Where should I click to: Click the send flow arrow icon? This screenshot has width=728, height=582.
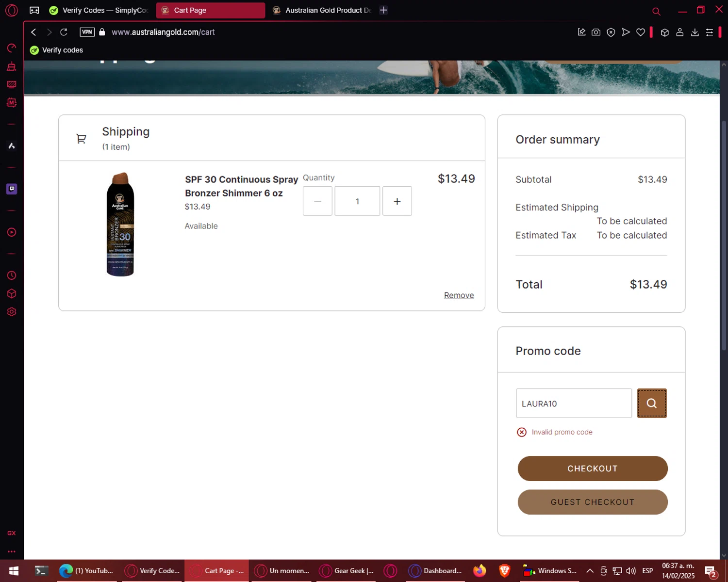(626, 32)
